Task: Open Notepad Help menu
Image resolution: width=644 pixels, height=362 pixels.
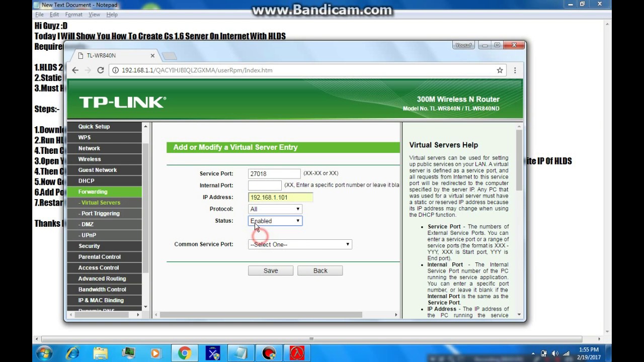Action: [112, 15]
